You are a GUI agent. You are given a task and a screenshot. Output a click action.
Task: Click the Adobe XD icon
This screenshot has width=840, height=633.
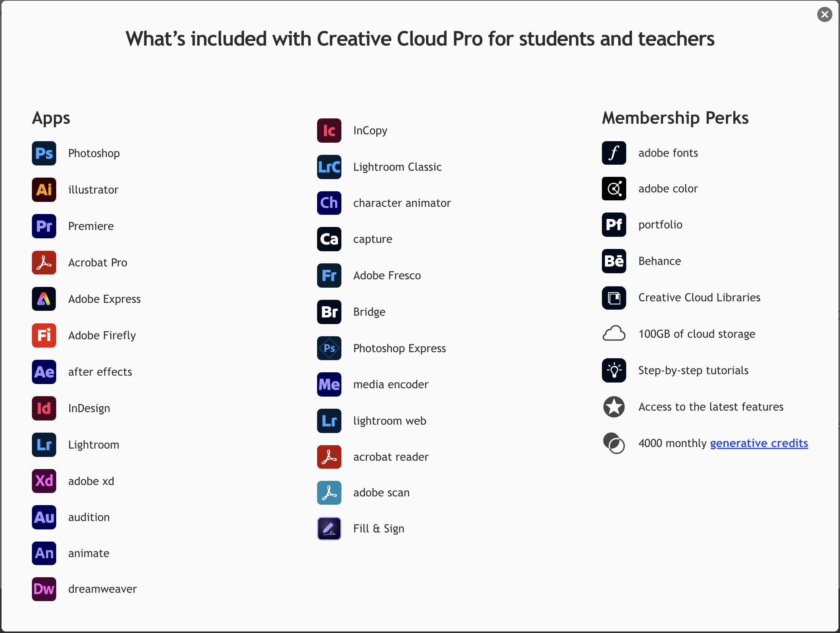coord(44,481)
